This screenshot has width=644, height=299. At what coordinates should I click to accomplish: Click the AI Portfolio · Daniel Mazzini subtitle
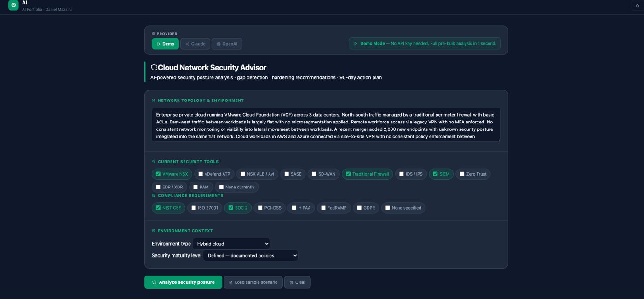[46, 9]
